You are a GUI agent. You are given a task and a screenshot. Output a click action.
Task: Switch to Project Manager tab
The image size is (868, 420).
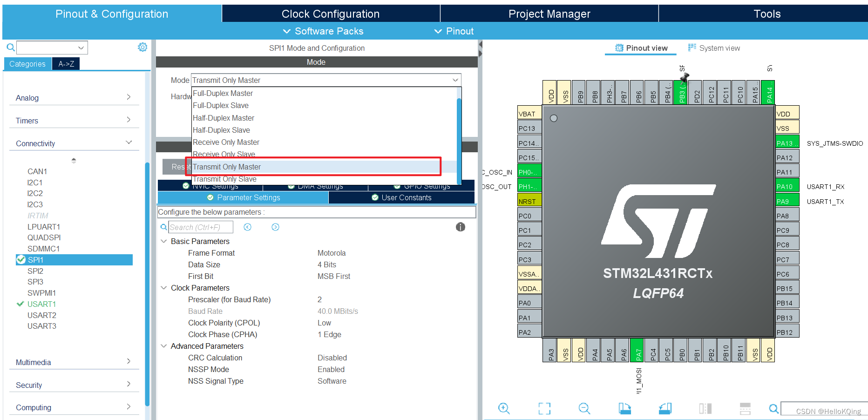[x=549, y=14]
